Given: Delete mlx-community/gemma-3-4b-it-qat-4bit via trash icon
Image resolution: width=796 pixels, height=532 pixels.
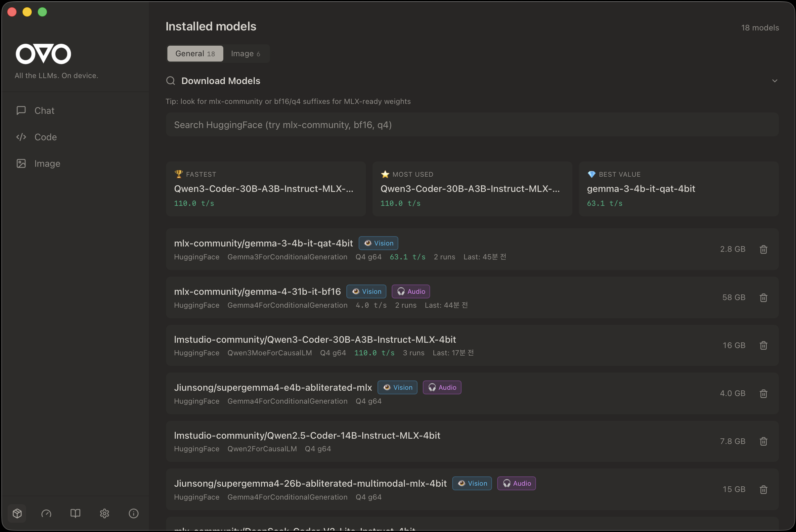Looking at the screenshot, I should coord(764,249).
